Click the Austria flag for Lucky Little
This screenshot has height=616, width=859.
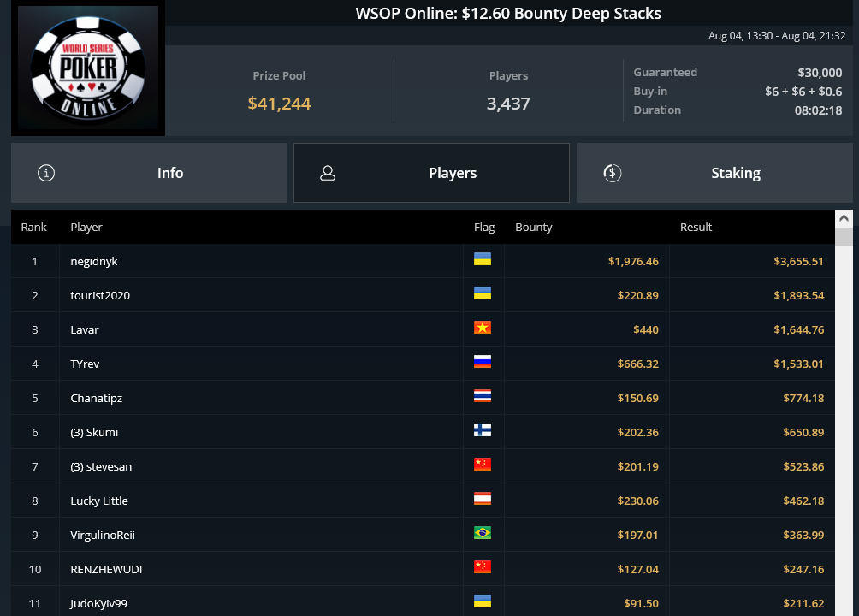482,499
